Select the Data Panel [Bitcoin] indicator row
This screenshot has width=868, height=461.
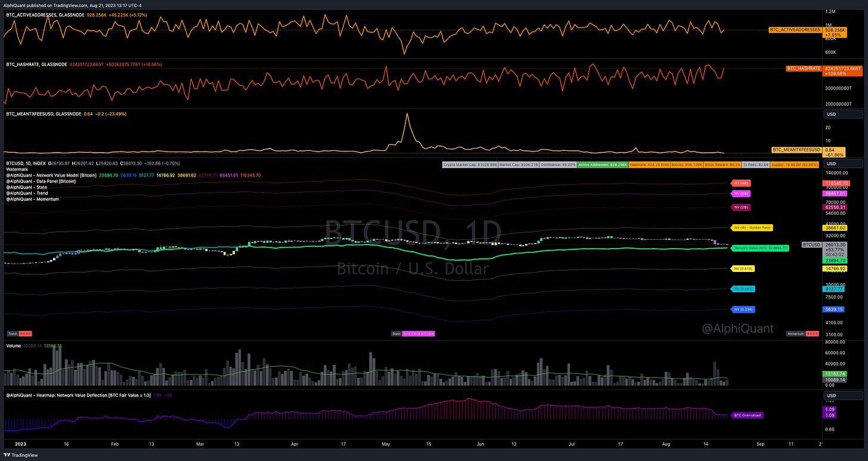(x=41, y=181)
